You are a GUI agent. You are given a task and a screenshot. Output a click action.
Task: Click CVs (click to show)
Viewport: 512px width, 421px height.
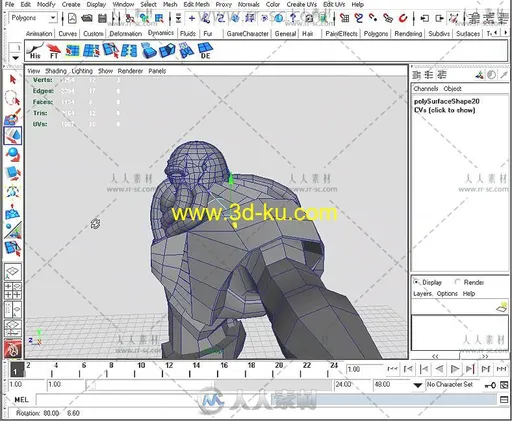point(444,110)
